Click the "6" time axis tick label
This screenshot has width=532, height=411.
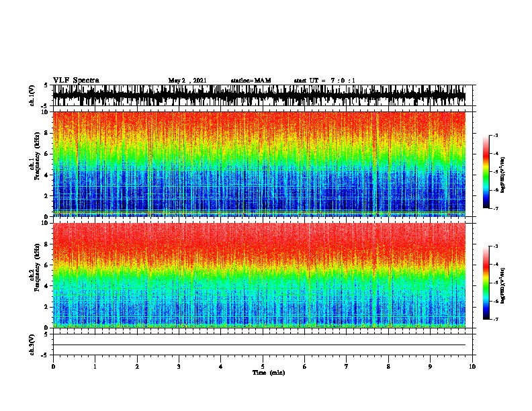304,367
